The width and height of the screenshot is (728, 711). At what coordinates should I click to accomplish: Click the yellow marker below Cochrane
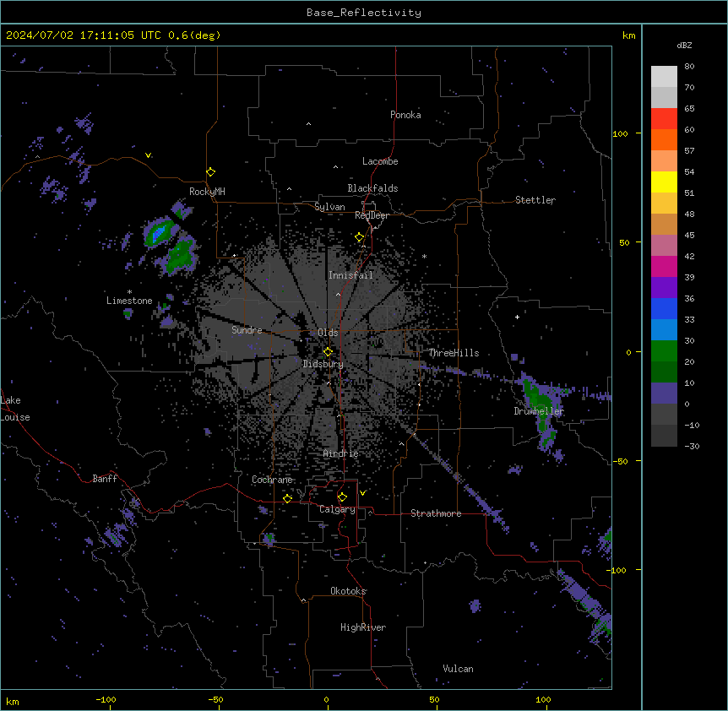[x=287, y=498]
